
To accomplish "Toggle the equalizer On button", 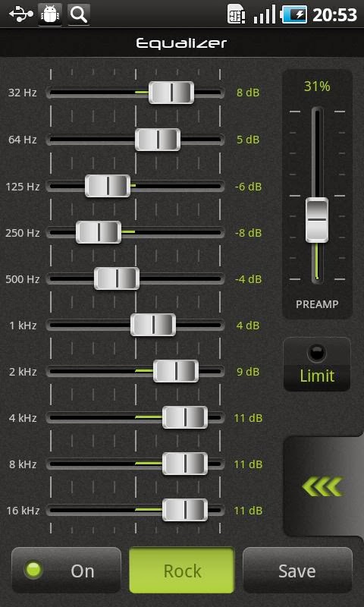I will click(x=66, y=571).
